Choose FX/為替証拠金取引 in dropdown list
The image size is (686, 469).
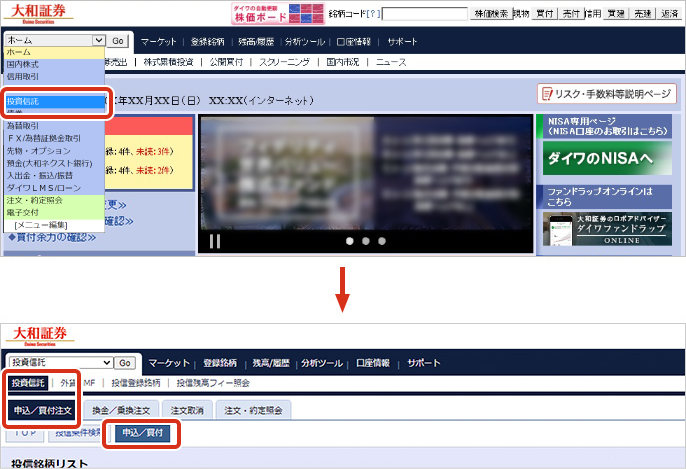pos(54,138)
